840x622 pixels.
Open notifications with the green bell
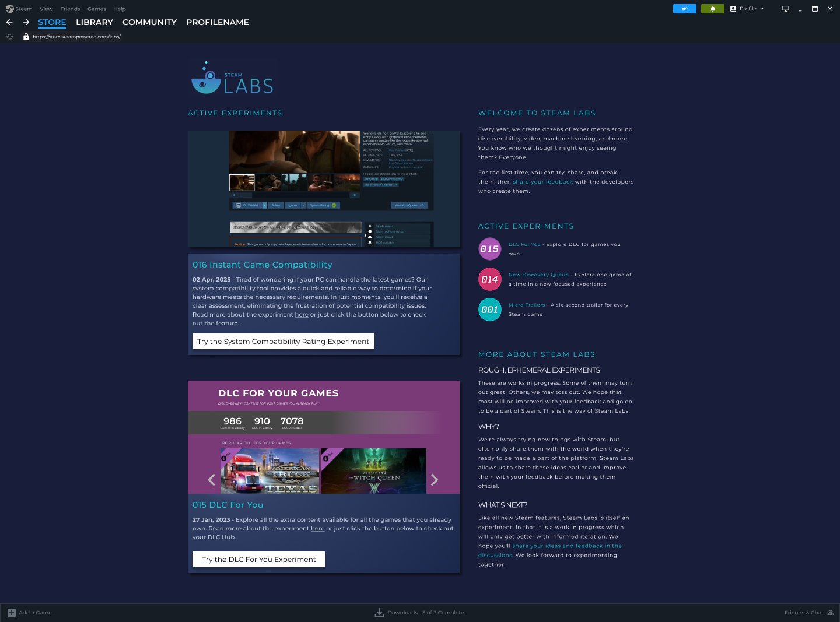(x=713, y=9)
